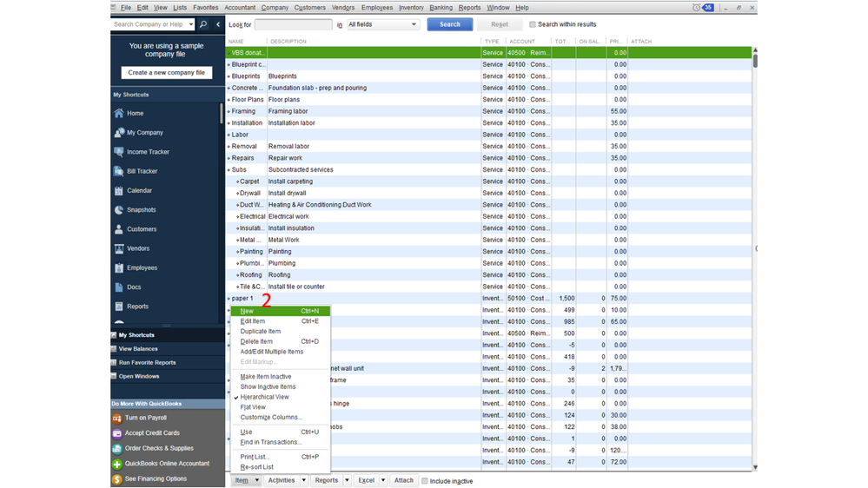The height and width of the screenshot is (488, 868).
Task: Click the Reset button
Action: click(500, 24)
